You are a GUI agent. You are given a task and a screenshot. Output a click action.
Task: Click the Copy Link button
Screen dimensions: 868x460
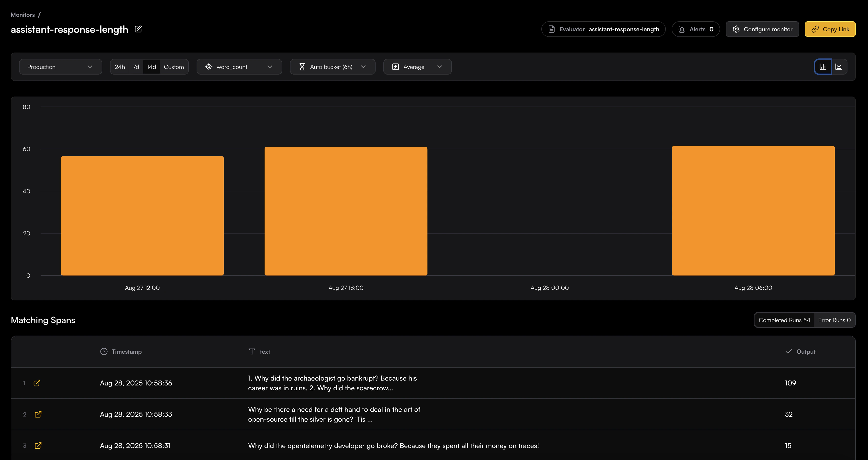point(830,29)
